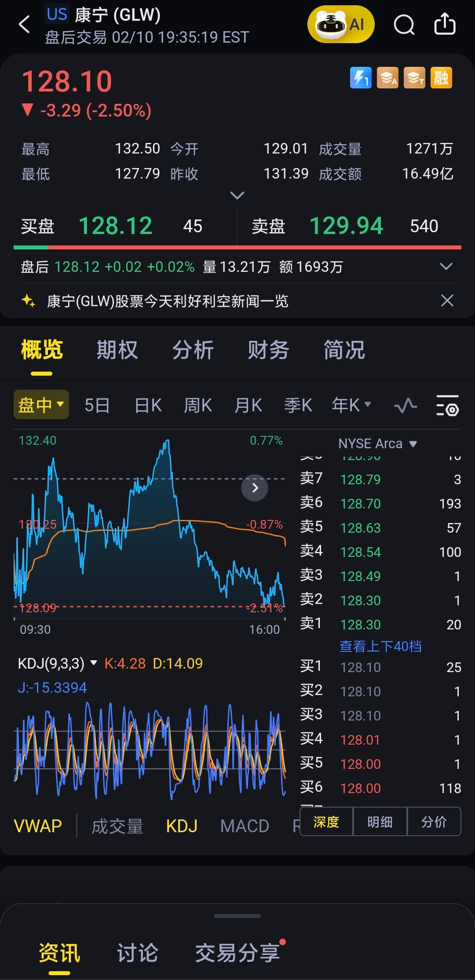Select the 周K chart period
The image size is (475, 980).
click(x=198, y=405)
